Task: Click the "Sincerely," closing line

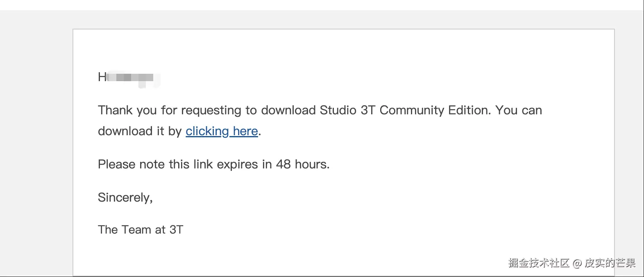Action: point(125,198)
